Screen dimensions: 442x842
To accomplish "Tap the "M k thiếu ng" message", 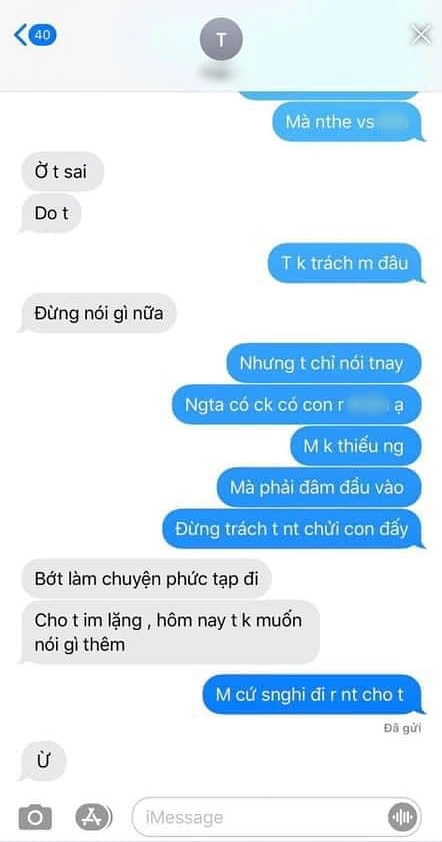I will 356,446.
